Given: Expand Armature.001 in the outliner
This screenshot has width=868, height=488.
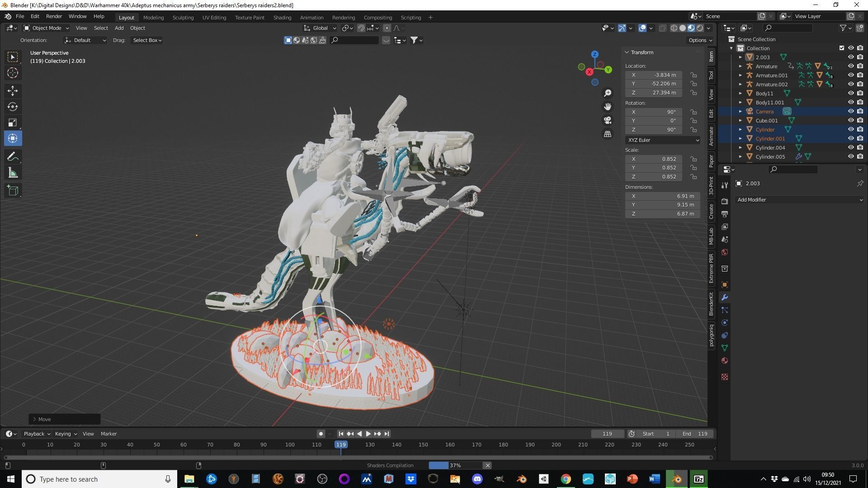Looking at the screenshot, I should tap(741, 75).
